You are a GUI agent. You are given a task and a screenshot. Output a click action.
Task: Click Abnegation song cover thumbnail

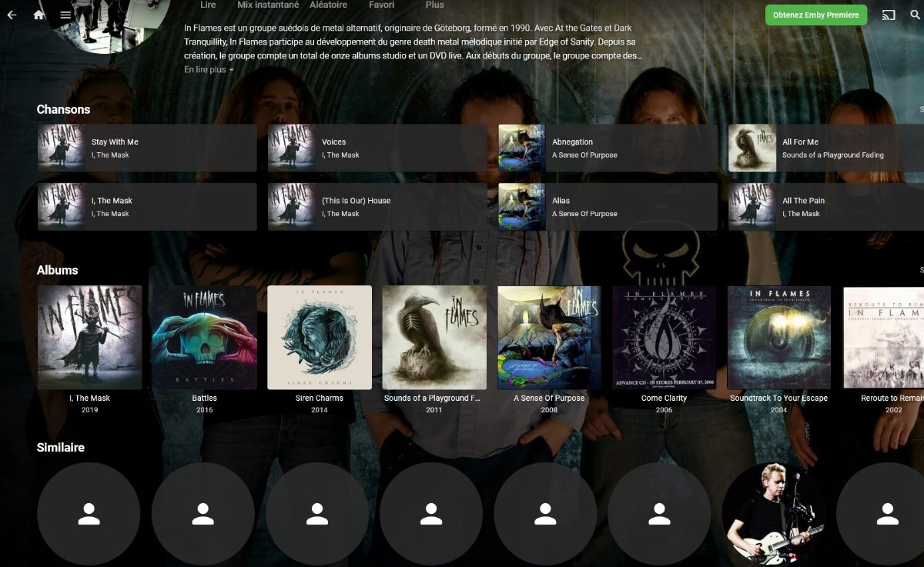[521, 148]
